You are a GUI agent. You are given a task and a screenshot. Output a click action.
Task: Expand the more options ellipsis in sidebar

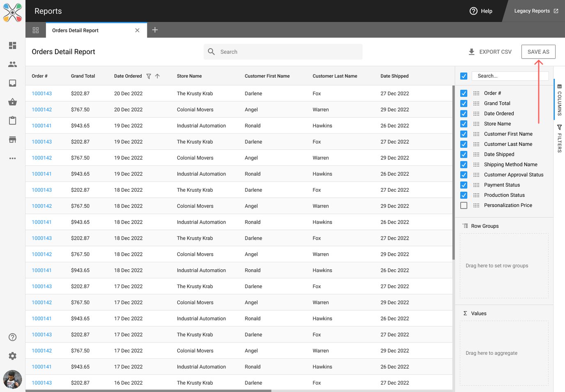point(12,158)
